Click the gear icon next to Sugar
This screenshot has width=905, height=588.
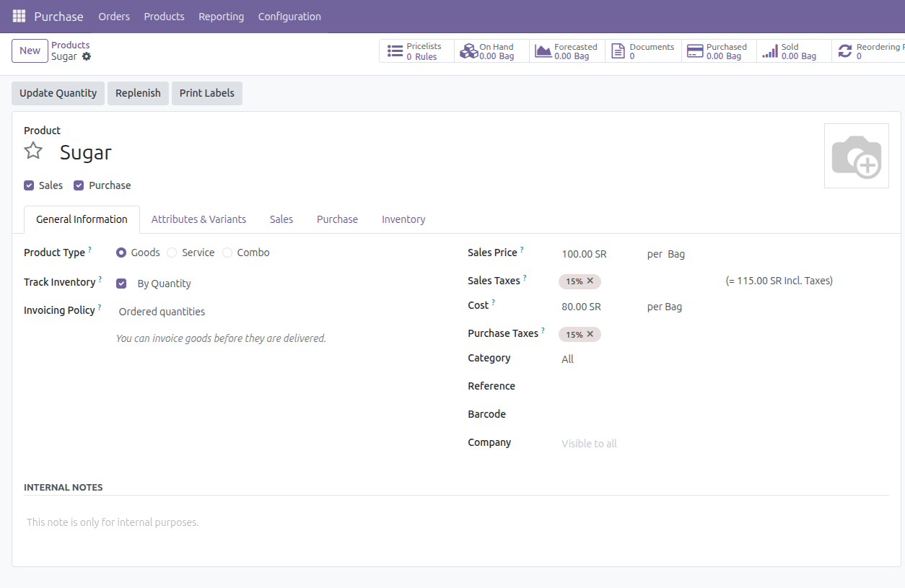(x=87, y=56)
